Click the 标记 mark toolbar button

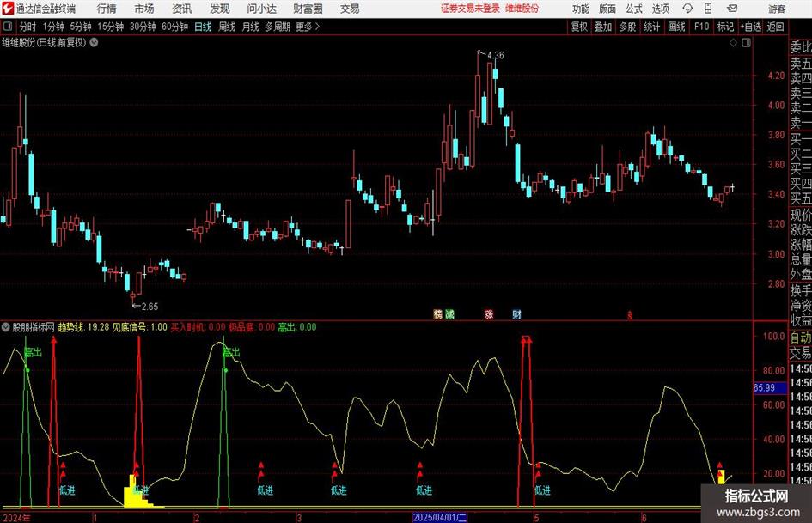(725, 27)
